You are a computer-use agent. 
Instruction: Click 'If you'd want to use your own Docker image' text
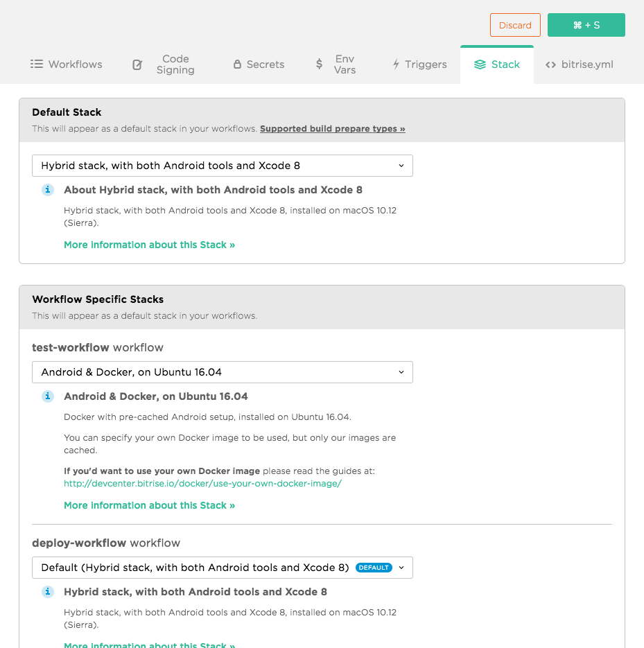[x=162, y=471]
